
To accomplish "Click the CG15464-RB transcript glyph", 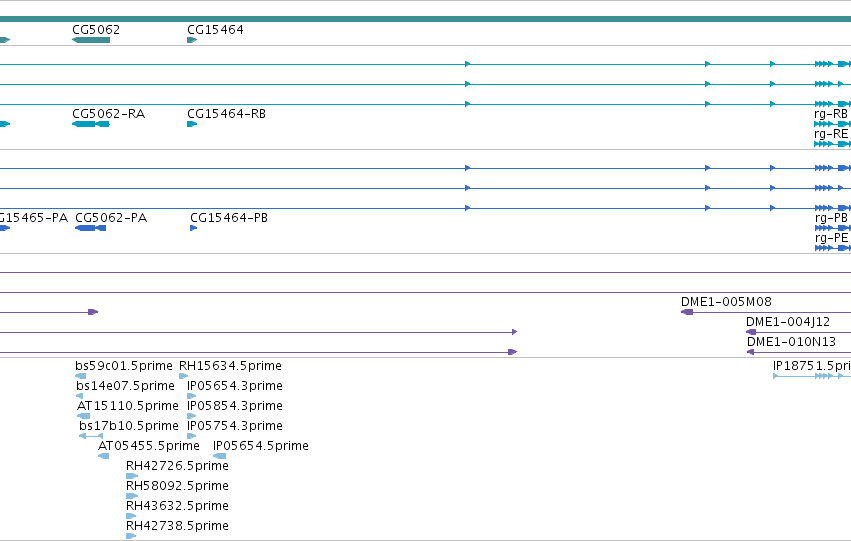I will (192, 124).
